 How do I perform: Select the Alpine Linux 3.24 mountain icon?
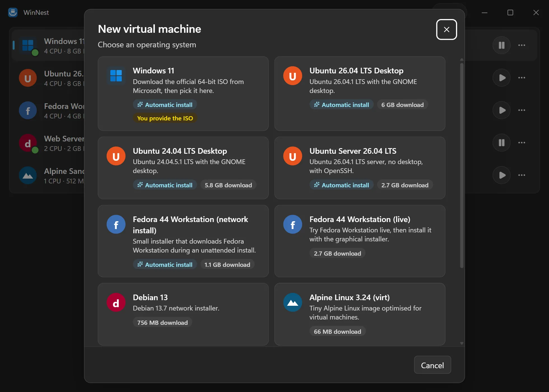(292, 302)
